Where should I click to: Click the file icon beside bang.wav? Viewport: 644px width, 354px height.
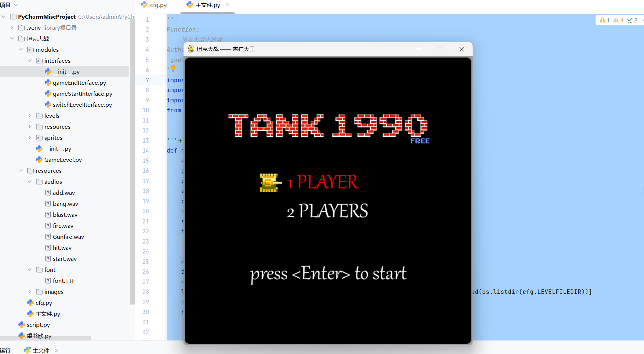tap(48, 204)
